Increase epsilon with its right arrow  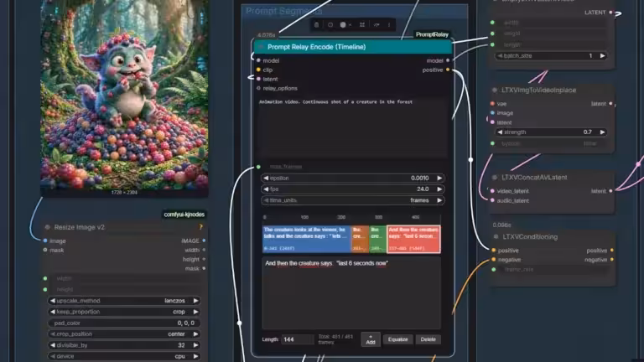pos(439,178)
